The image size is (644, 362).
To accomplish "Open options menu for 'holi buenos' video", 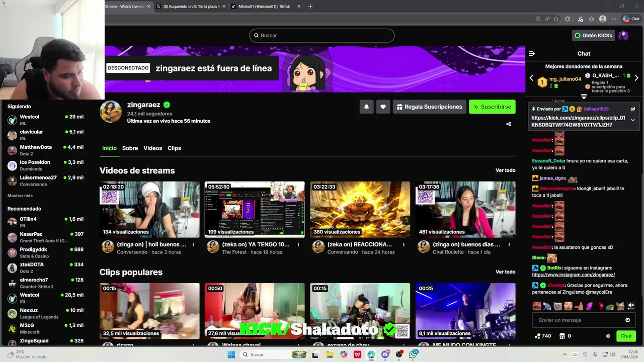I will [x=193, y=245].
